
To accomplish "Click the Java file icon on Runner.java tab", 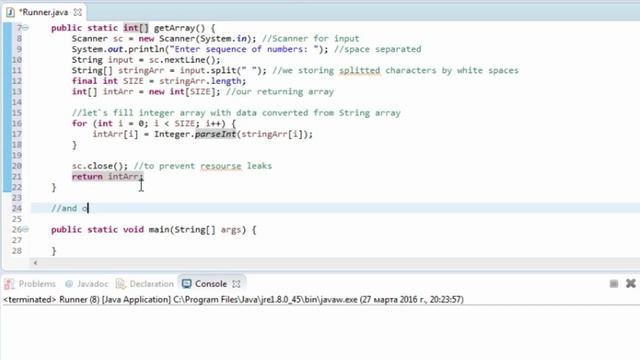I will click(x=11, y=12).
